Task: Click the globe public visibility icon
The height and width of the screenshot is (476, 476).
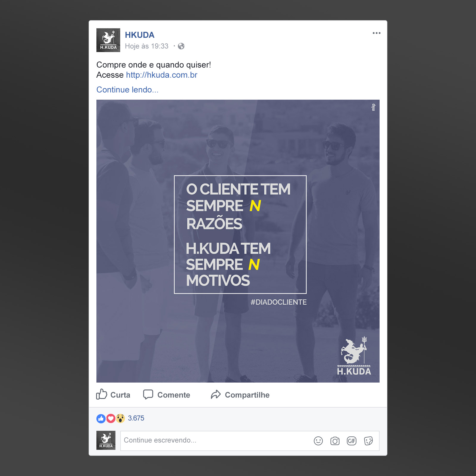Action: [181, 46]
